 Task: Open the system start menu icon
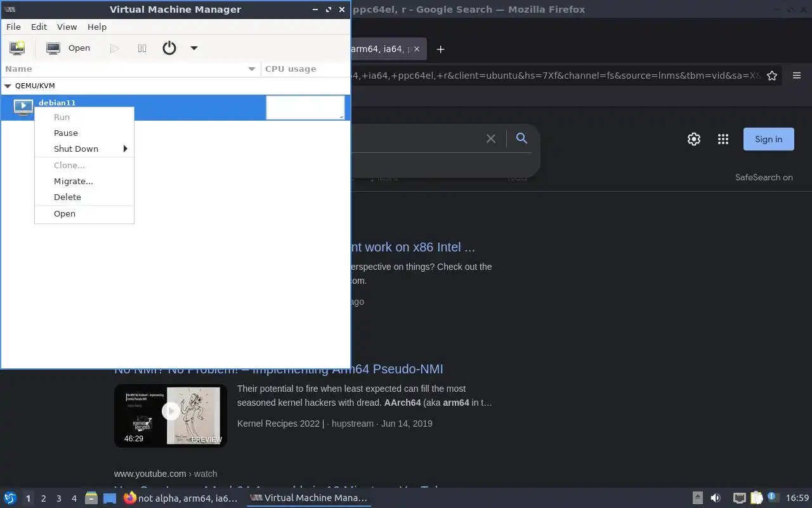coord(10,498)
